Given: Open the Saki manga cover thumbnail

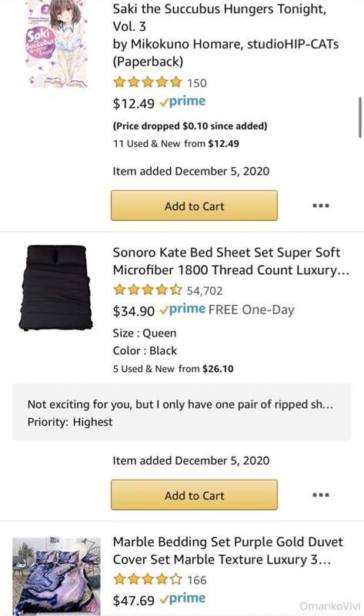Looking at the screenshot, I should [56, 44].
